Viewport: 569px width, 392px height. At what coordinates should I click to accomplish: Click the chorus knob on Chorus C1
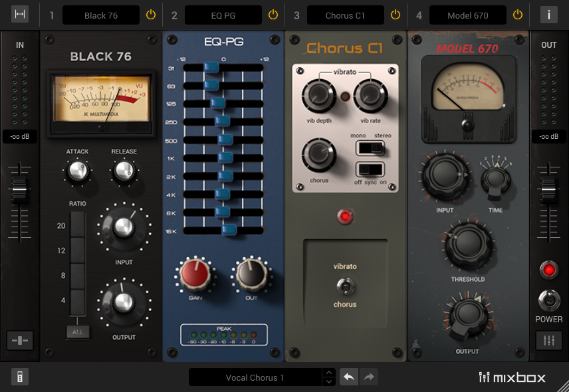[x=319, y=155]
